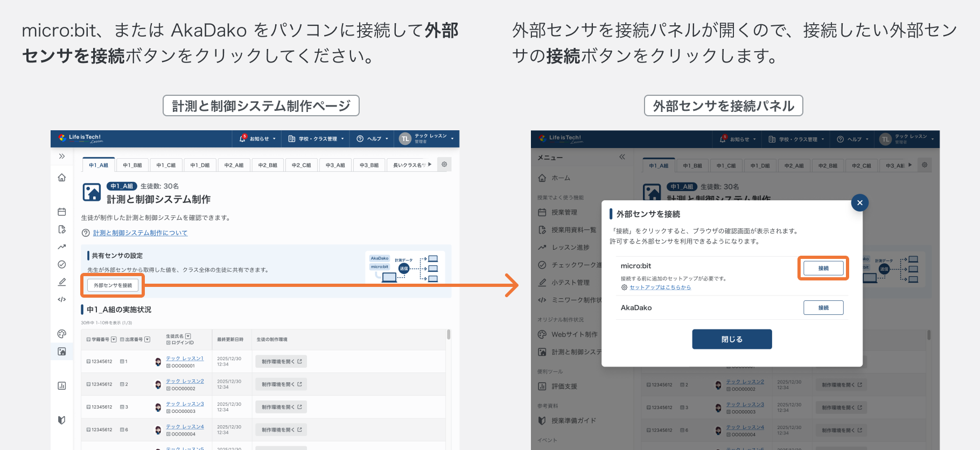This screenshot has width=980, height=450.
Task: Select the palette icon in the collapsed sidebar
Action: tap(62, 334)
